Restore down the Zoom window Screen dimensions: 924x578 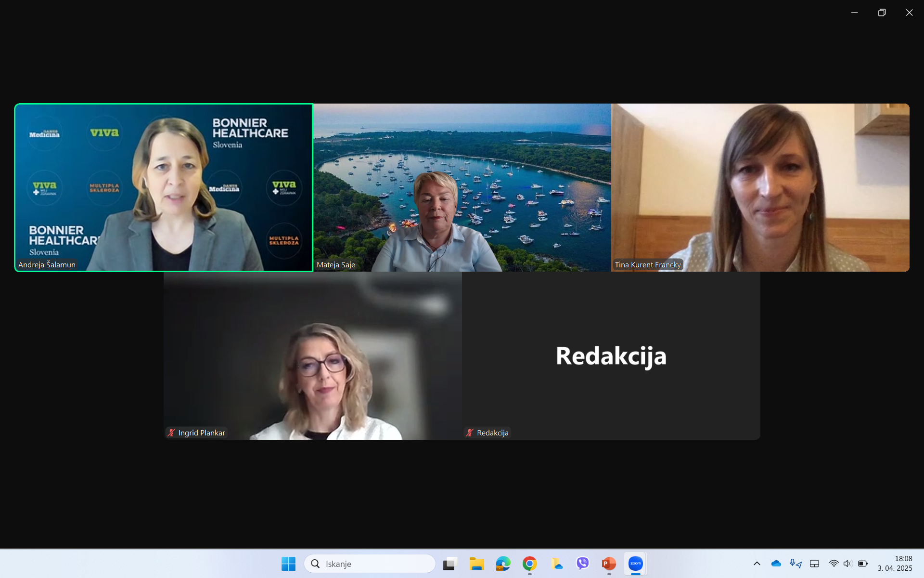click(x=882, y=13)
